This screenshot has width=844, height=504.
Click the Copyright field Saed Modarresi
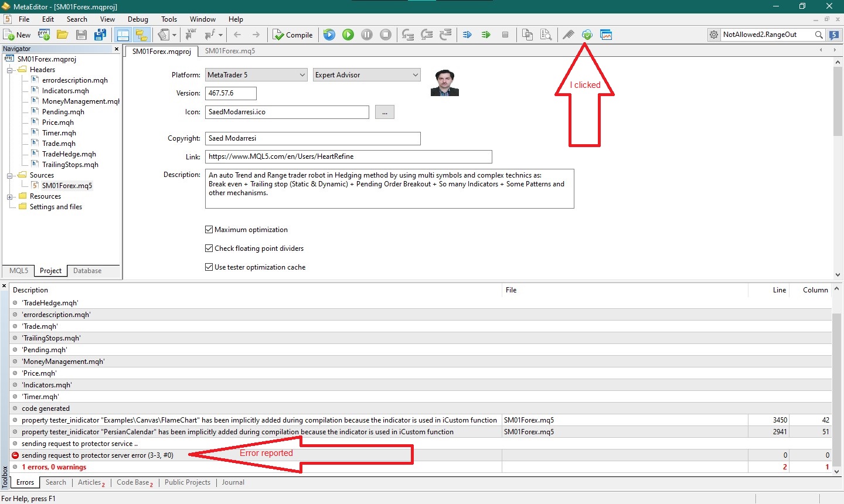(313, 138)
